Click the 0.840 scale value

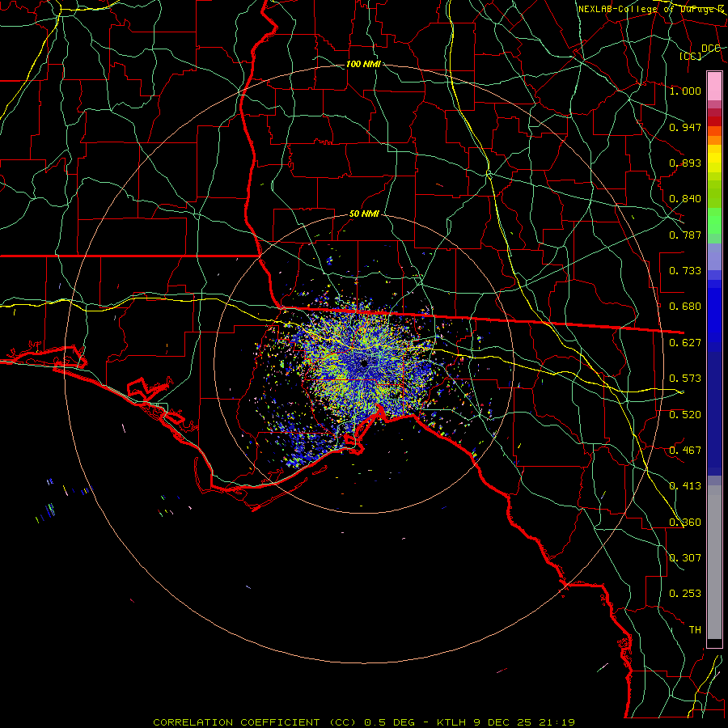685,199
